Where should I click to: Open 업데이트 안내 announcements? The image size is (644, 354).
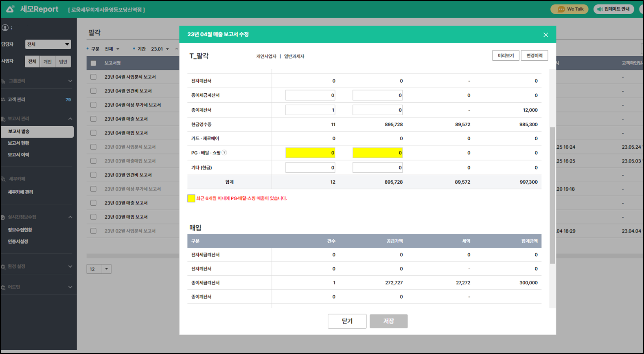[x=613, y=9]
